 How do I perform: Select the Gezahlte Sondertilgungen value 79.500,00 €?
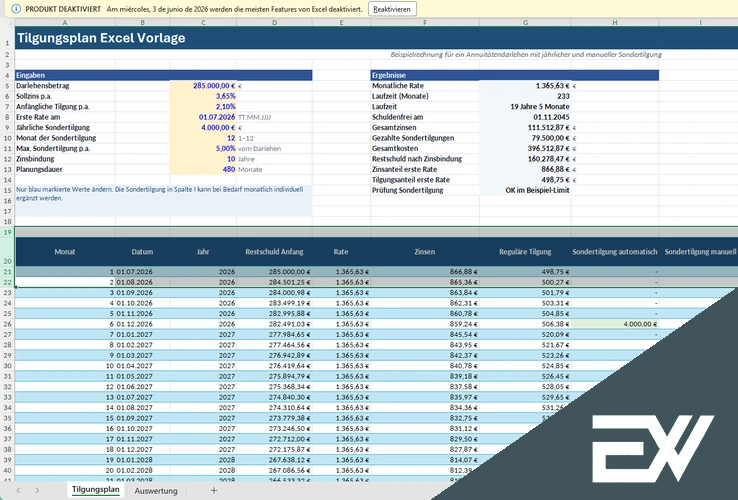click(x=525, y=138)
